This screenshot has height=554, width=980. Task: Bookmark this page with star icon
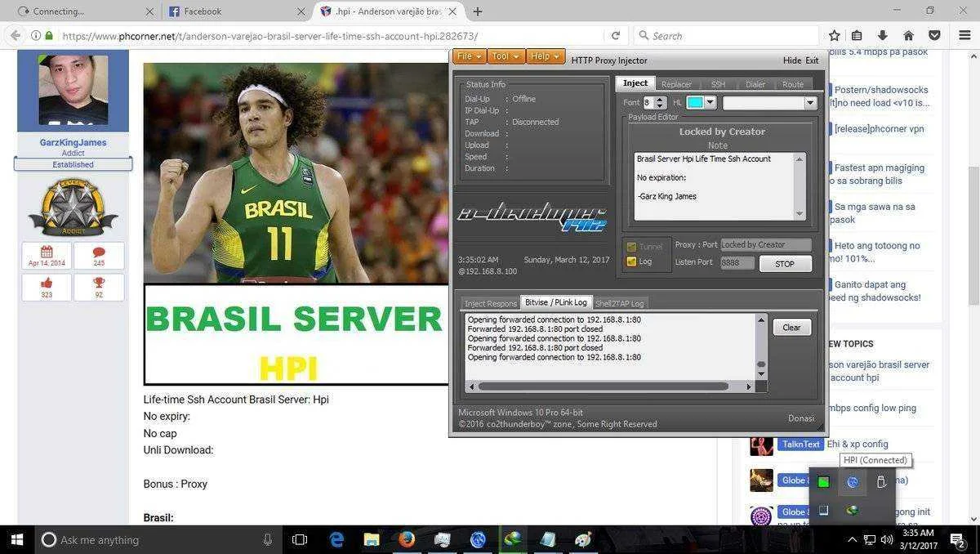click(x=834, y=36)
